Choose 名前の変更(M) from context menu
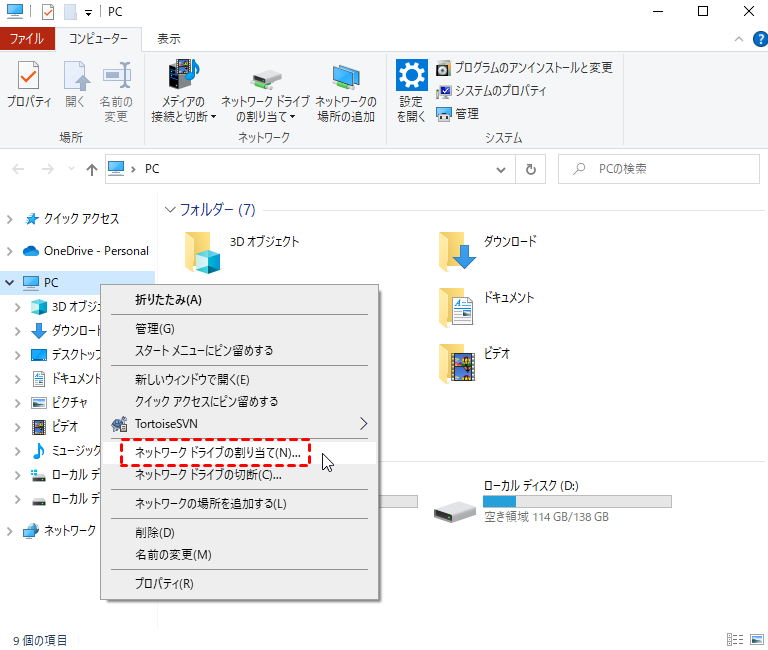This screenshot has width=768, height=650. [x=240, y=554]
